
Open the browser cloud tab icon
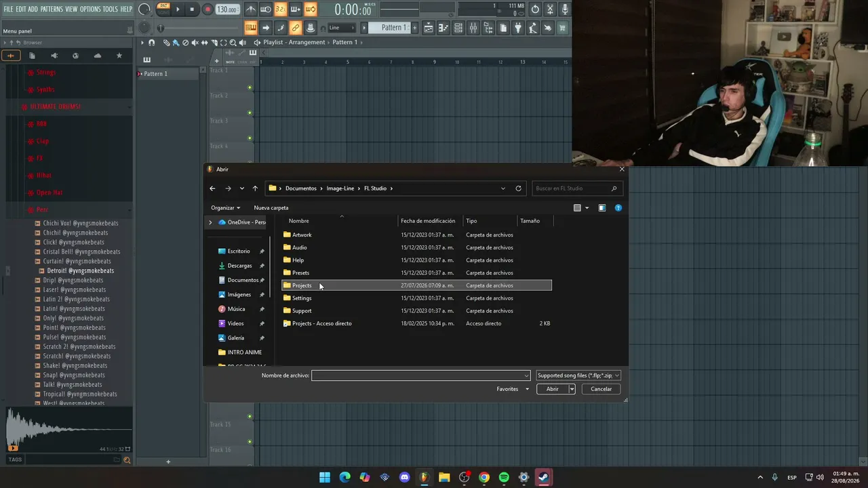pos(98,56)
